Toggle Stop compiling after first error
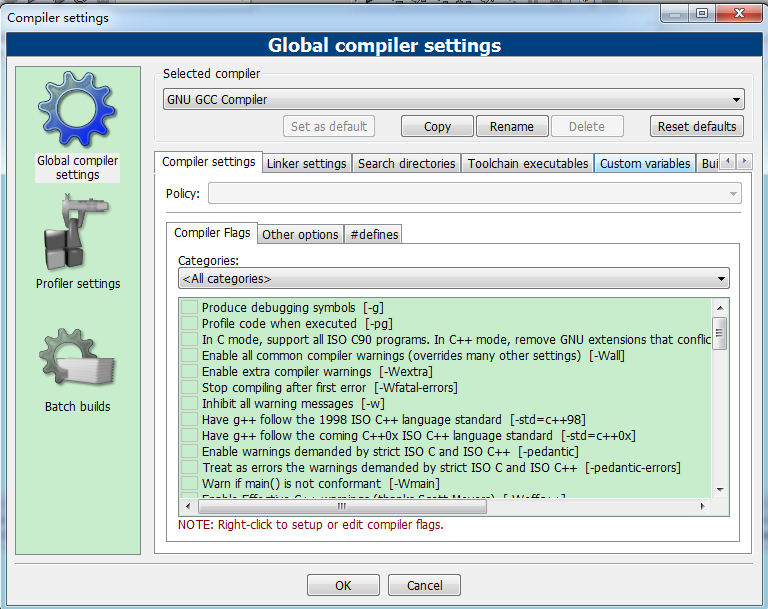This screenshot has width=768, height=609. 189,388
